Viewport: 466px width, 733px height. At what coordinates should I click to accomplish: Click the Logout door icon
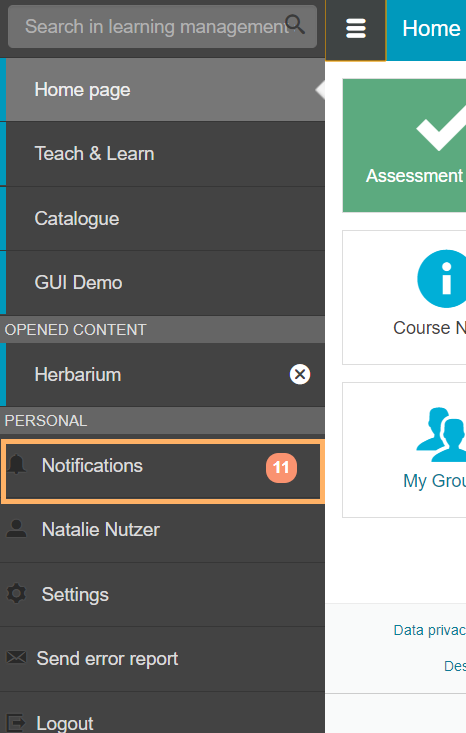coord(16,722)
